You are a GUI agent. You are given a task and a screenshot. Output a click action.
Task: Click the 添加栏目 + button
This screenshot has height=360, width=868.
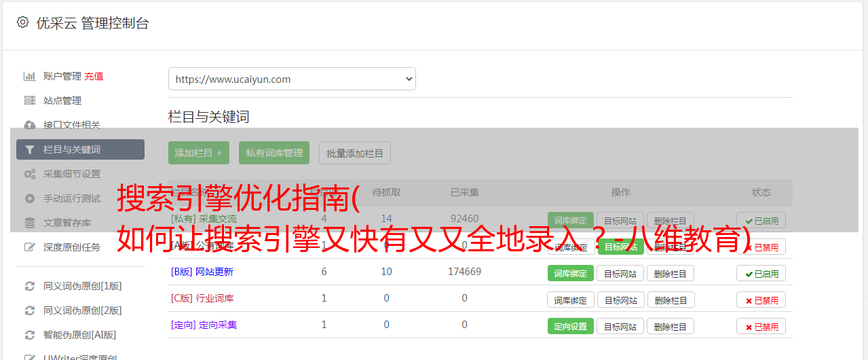[199, 153]
